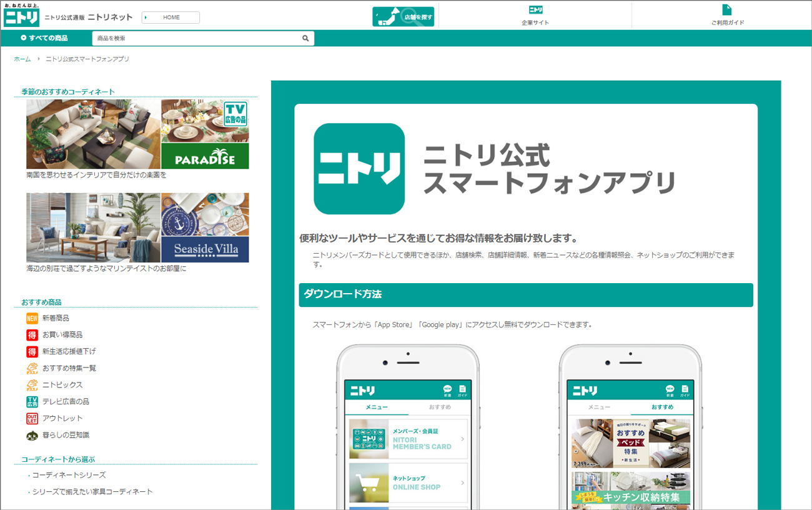Open the Paradise living room photo
This screenshot has width=812, height=510.
coord(93,134)
